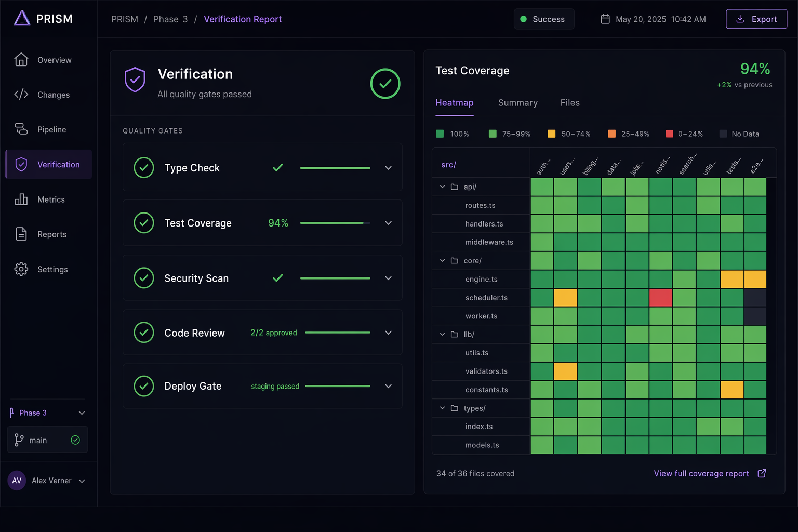
Task: Open the Alex Verner user menu
Action: tap(47, 481)
